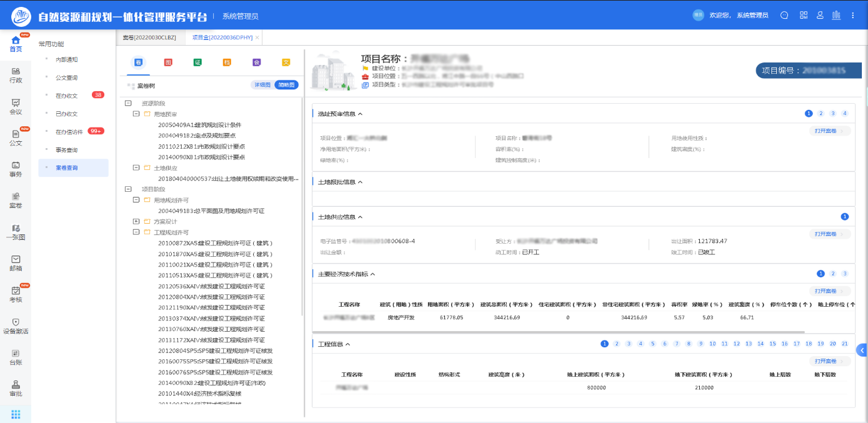
Task: Collapse the 选址预审信息 section
Action: pos(360,114)
